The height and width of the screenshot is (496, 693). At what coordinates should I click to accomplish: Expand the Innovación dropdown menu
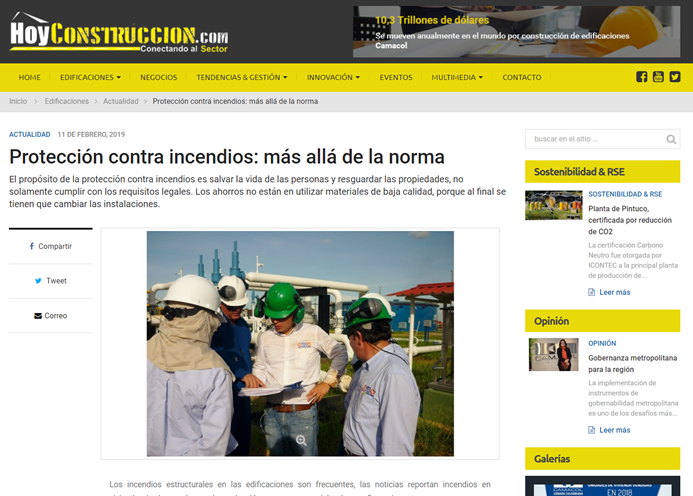coord(334,77)
